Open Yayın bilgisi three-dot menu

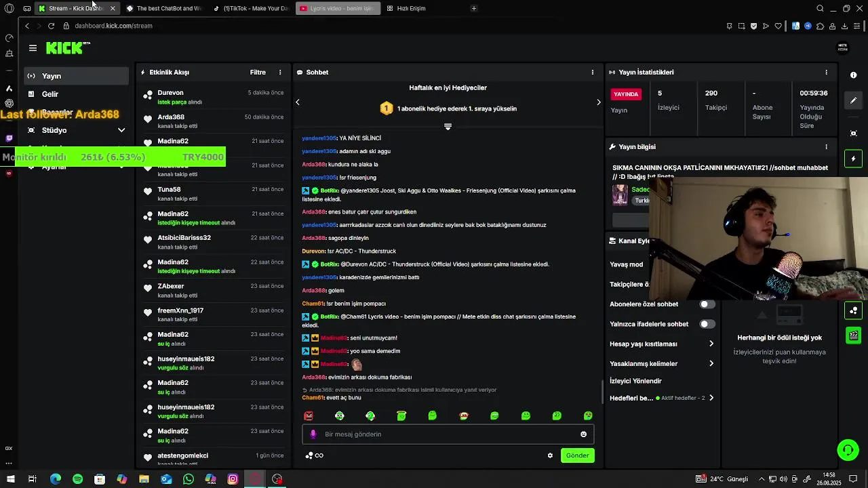[x=826, y=147]
